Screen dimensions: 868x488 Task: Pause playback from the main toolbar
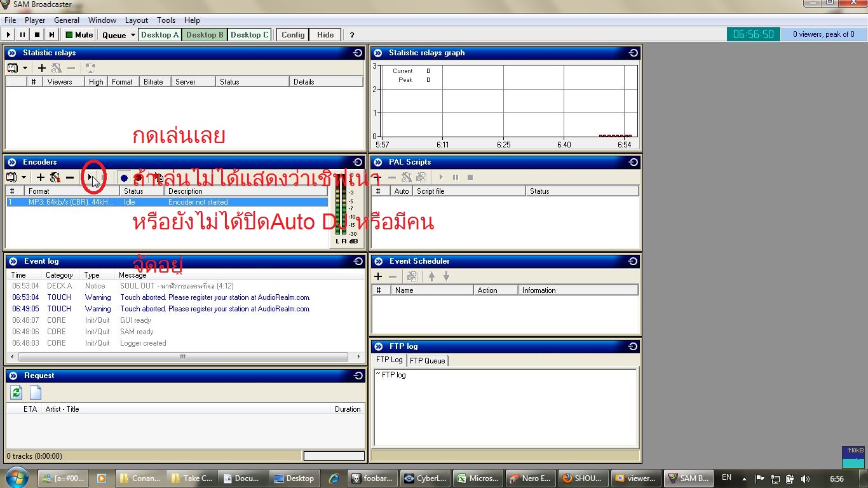click(22, 35)
